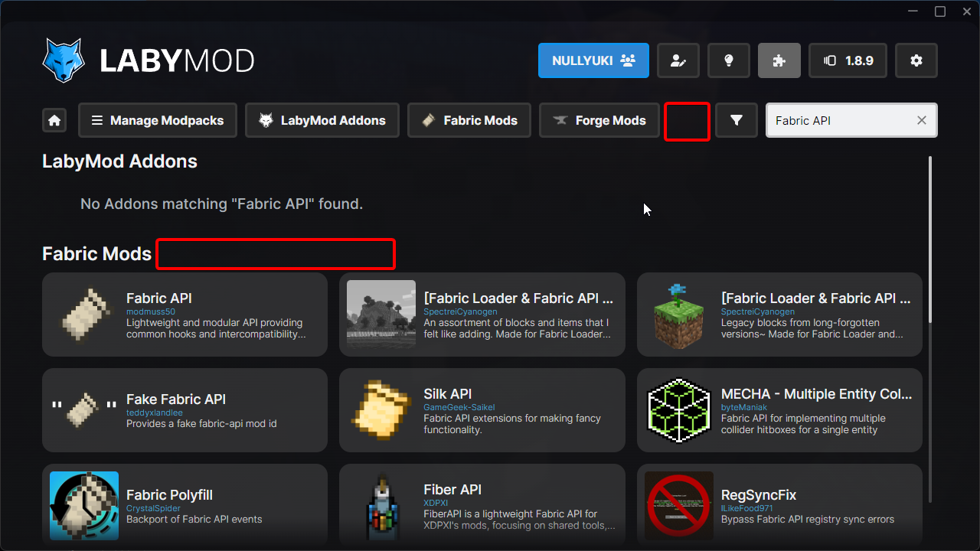Click the MECHA green cube icon
Screen dimensions: 980x551
[x=679, y=410]
